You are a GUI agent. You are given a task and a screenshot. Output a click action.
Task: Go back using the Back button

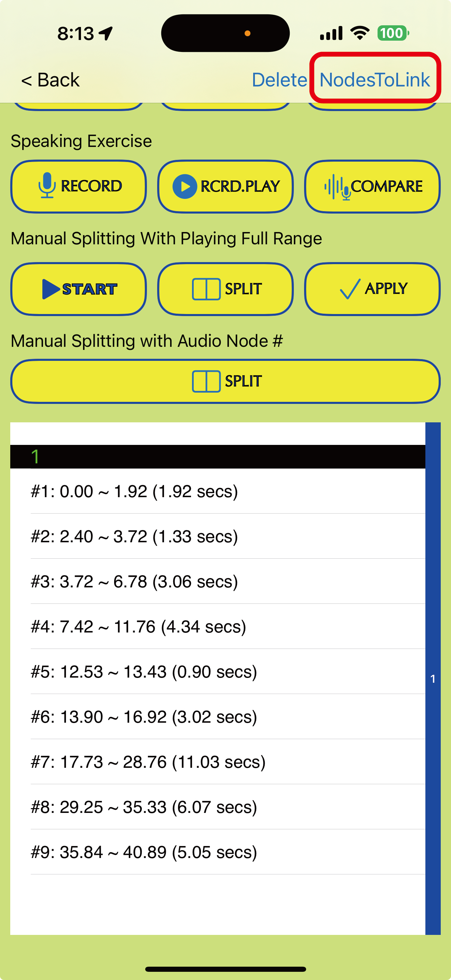(x=51, y=80)
